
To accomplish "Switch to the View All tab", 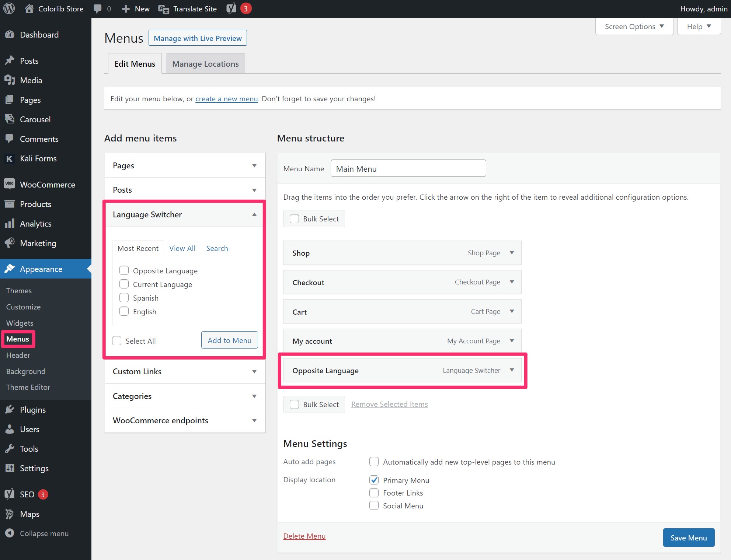I will pyautogui.click(x=182, y=248).
